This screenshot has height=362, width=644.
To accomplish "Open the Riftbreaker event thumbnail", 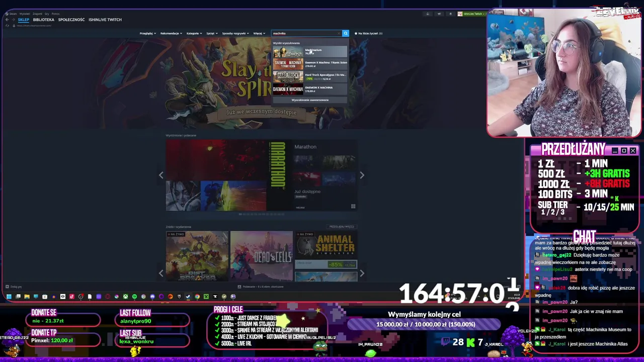I will [x=197, y=256].
